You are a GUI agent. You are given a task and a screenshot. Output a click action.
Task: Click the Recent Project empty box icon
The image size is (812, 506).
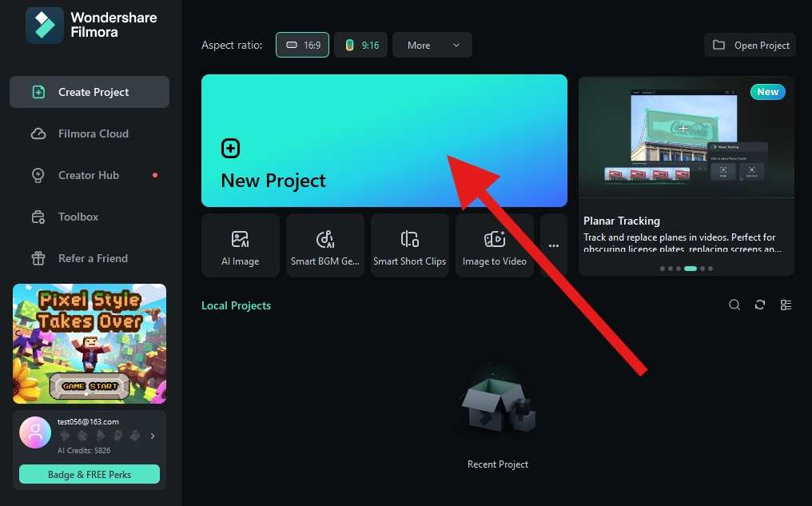[x=498, y=405]
